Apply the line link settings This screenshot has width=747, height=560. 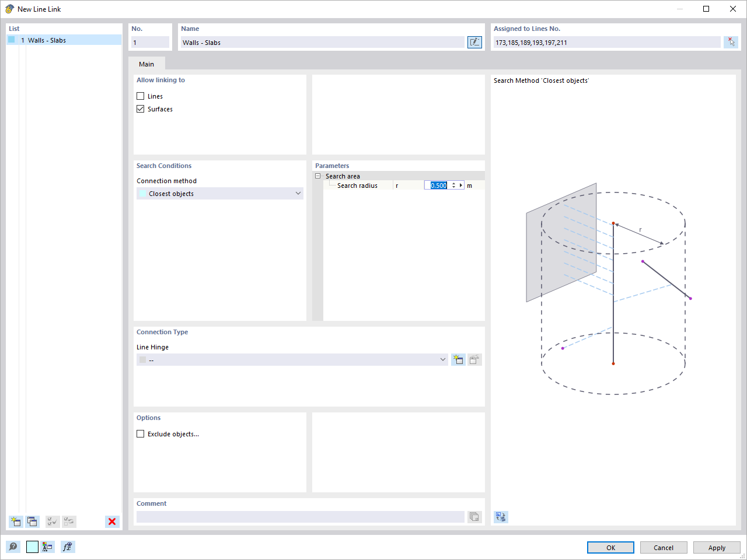coord(717,547)
